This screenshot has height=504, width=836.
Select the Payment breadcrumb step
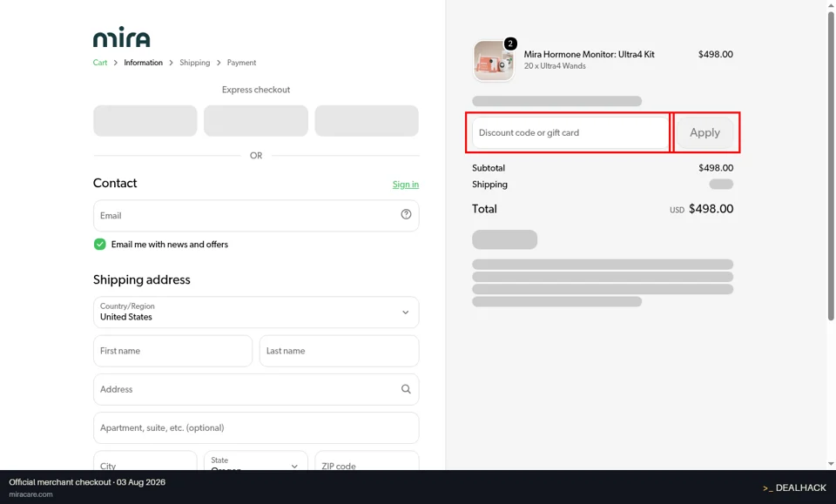tap(241, 63)
